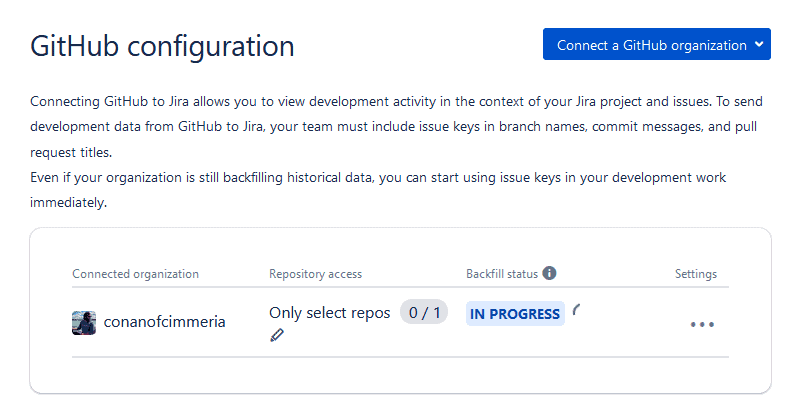Click the request titles text line

pyautogui.click(x=71, y=152)
